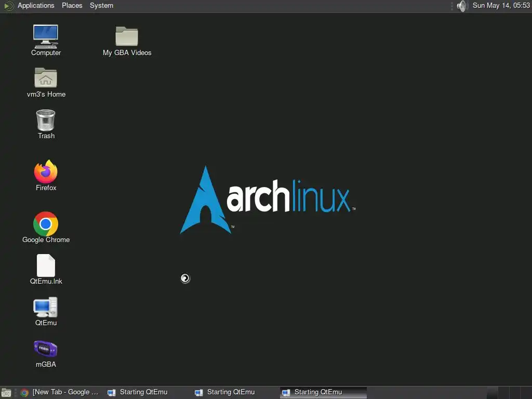Click the volume speaker icon in the top panel
532x399 pixels.
462,6
